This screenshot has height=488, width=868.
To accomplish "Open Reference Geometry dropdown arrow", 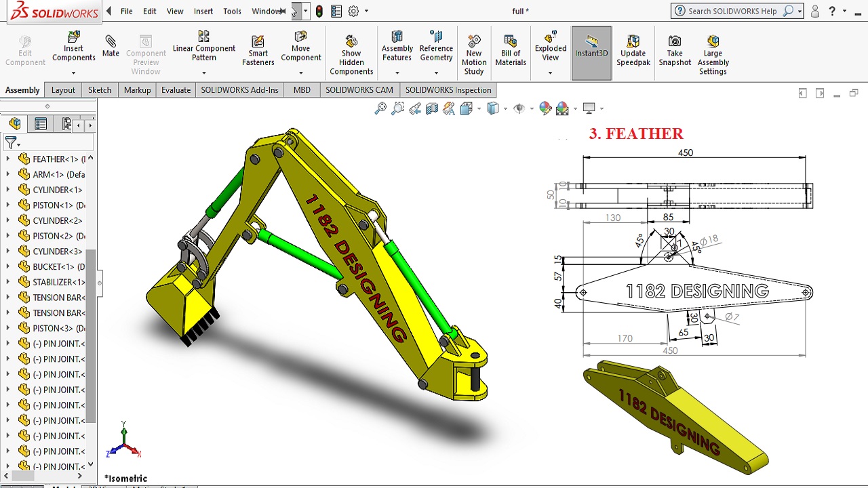I will coord(436,73).
